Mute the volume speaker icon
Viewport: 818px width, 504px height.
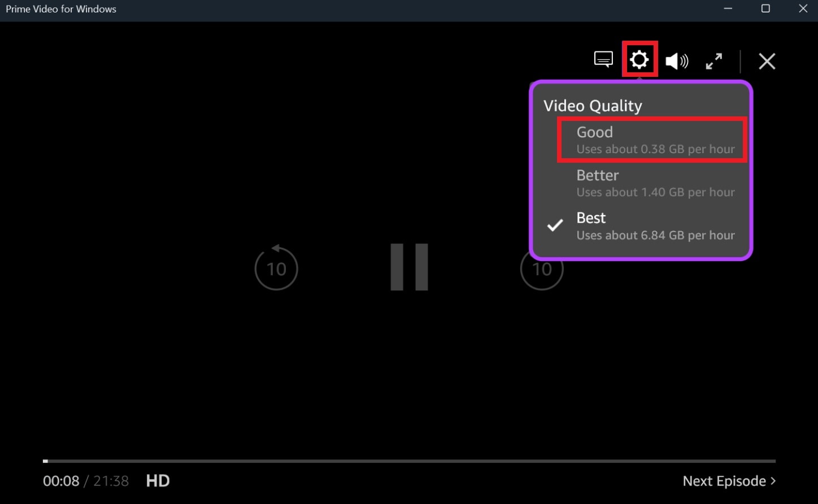point(676,61)
